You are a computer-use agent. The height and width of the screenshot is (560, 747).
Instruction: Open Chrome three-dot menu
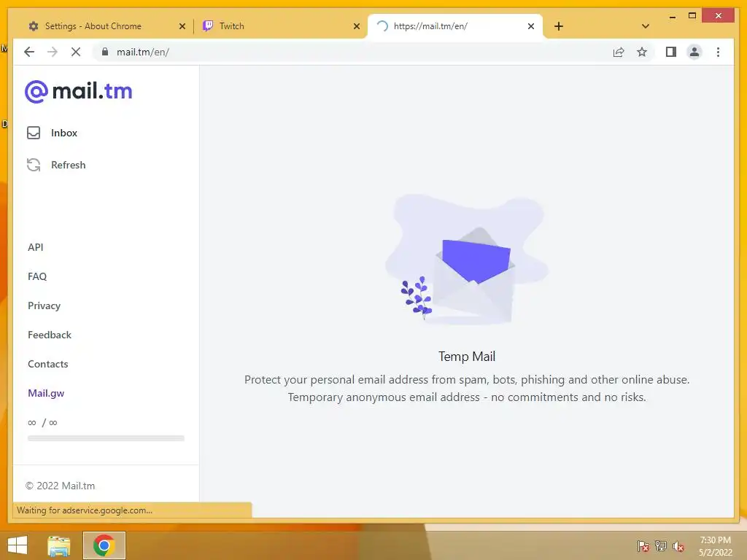tap(718, 52)
